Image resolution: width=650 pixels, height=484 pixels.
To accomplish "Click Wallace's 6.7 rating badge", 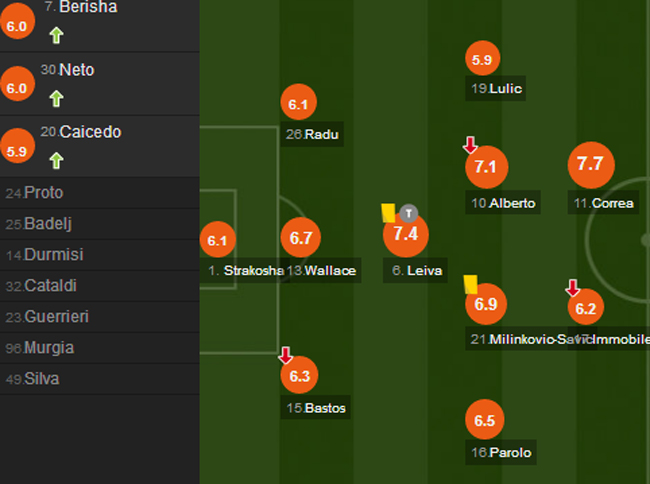I will (301, 239).
